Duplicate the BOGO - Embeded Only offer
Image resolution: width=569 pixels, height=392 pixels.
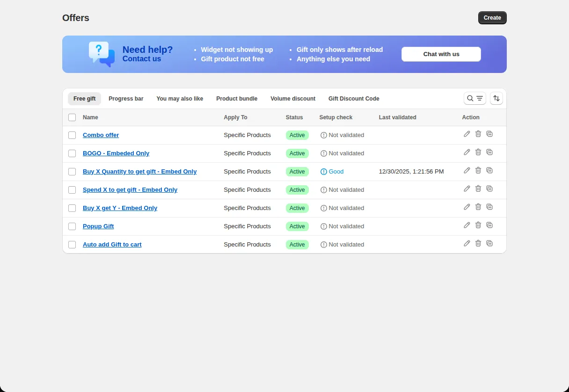point(489,152)
